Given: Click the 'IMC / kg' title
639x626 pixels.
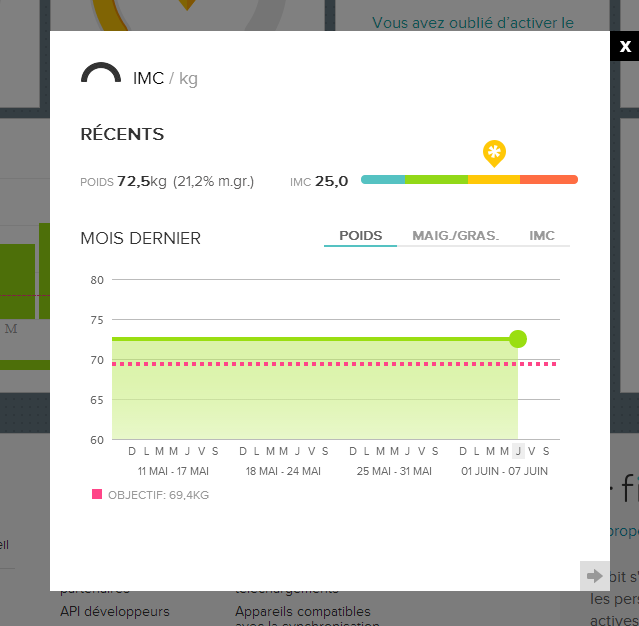Looking at the screenshot, I should tap(165, 78).
